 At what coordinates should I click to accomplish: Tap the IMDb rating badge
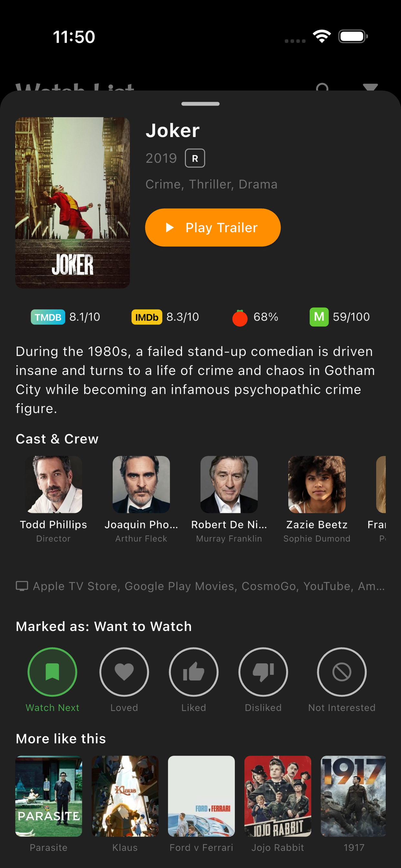(147, 317)
